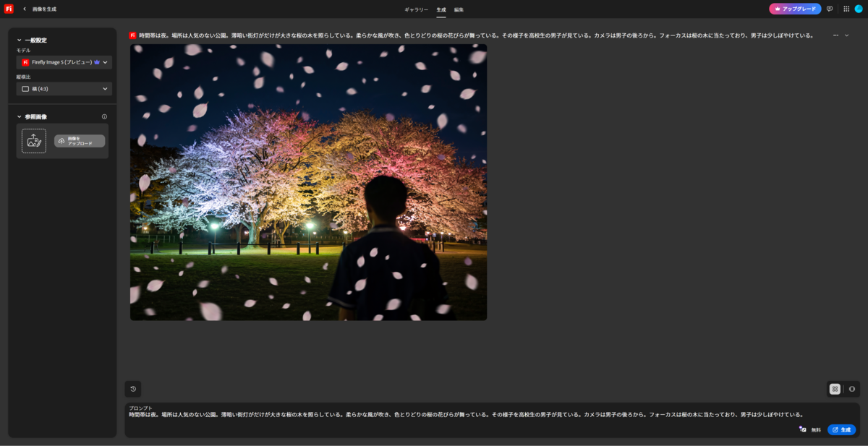Open the Firefly Image 5 model dropdown

pyautogui.click(x=64, y=62)
